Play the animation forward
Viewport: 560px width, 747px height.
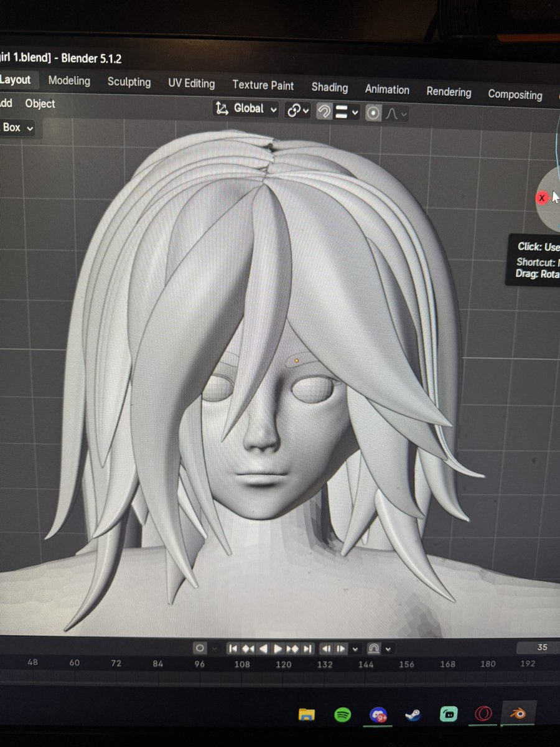278,649
